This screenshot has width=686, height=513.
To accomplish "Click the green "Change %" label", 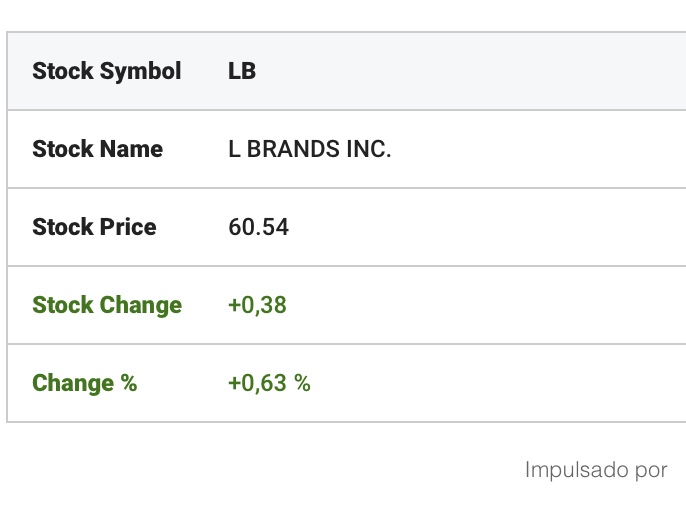I will (84, 383).
